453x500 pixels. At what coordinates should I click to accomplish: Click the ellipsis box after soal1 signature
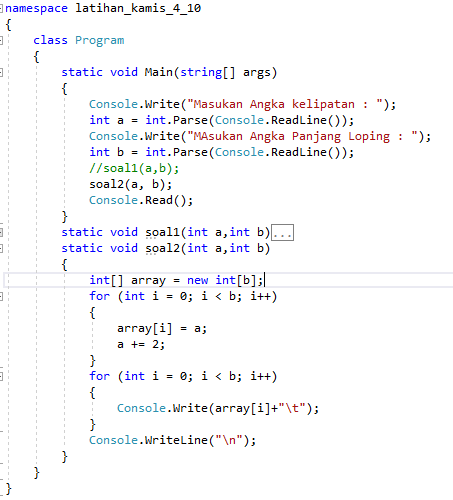[282, 233]
